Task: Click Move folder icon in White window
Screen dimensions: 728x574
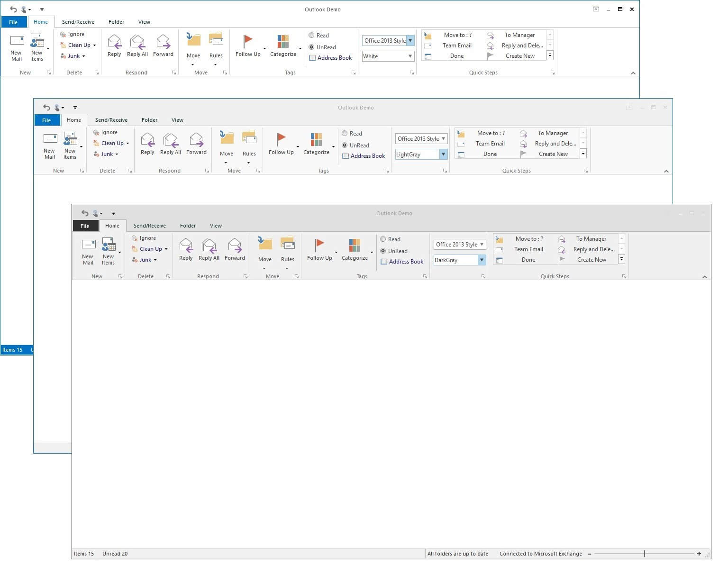Action: [193, 39]
